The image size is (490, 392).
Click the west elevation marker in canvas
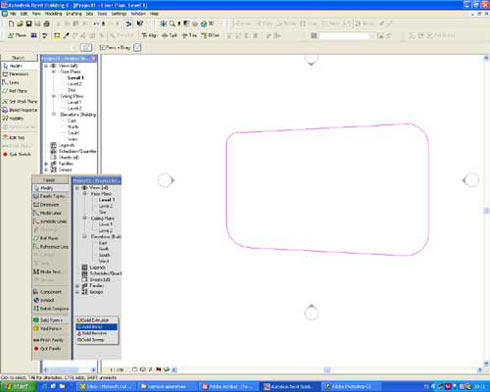pyautogui.click(x=166, y=180)
